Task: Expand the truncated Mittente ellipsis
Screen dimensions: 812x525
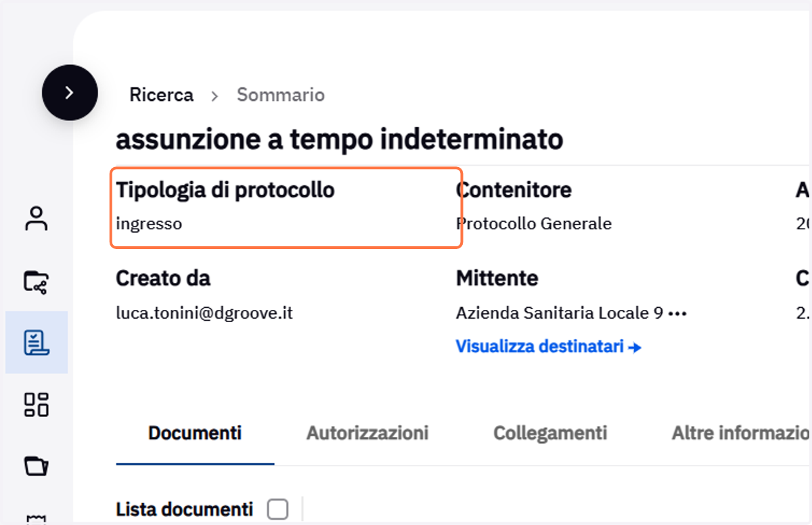Action: [x=677, y=314]
